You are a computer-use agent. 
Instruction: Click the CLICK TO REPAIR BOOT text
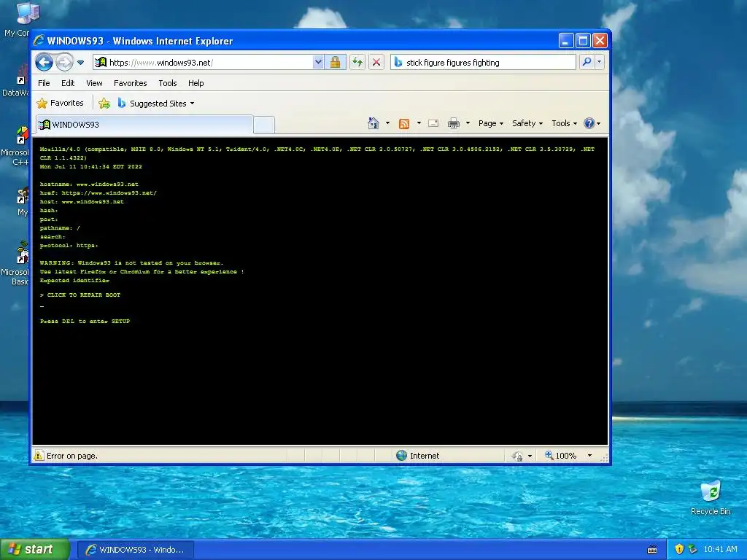tap(84, 295)
